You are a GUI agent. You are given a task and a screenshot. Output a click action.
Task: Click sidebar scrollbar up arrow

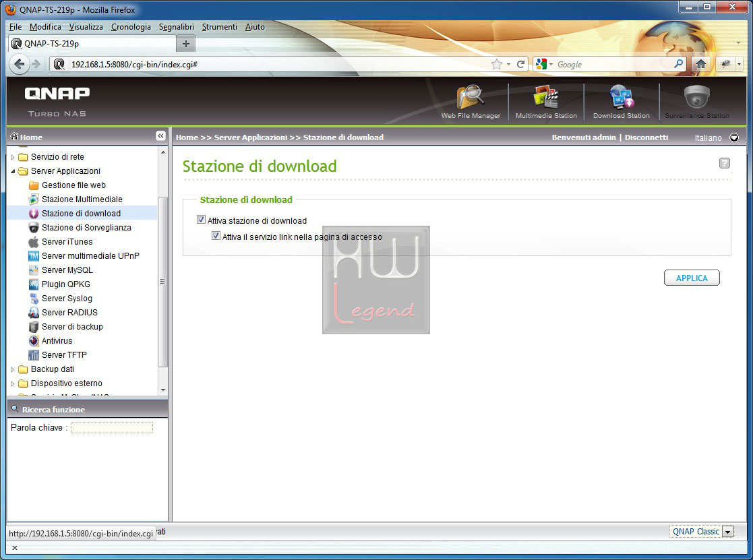click(163, 152)
